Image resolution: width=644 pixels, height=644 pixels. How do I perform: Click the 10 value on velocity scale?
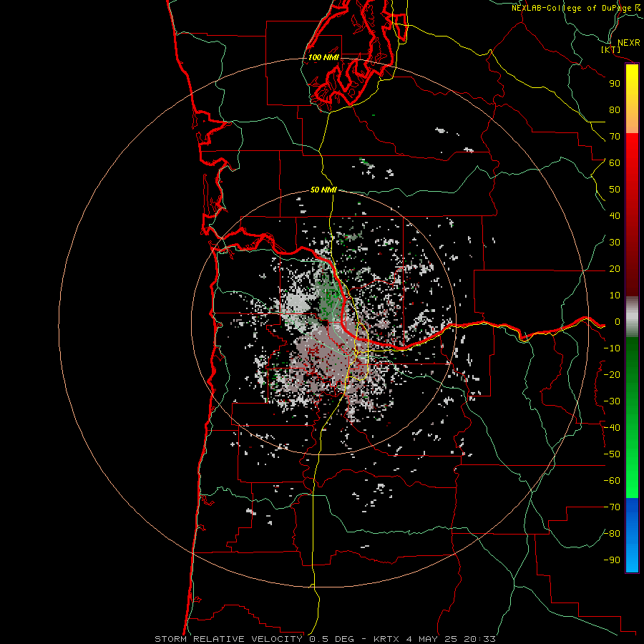point(615,296)
